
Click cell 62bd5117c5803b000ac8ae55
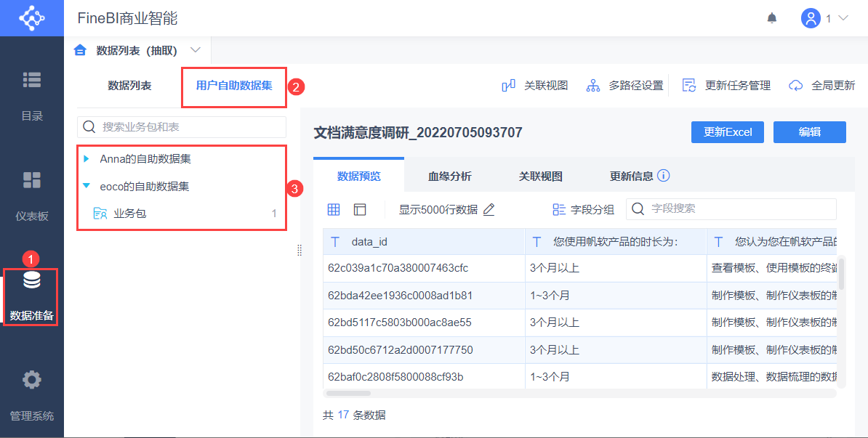click(x=424, y=322)
